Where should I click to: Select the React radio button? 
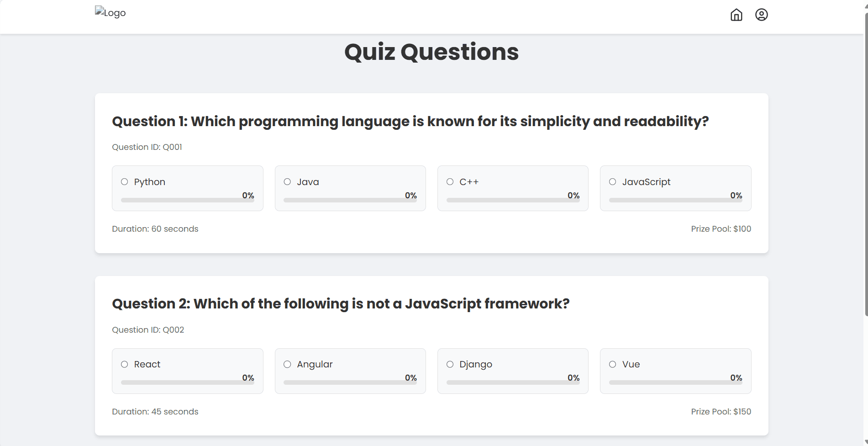[x=124, y=364]
